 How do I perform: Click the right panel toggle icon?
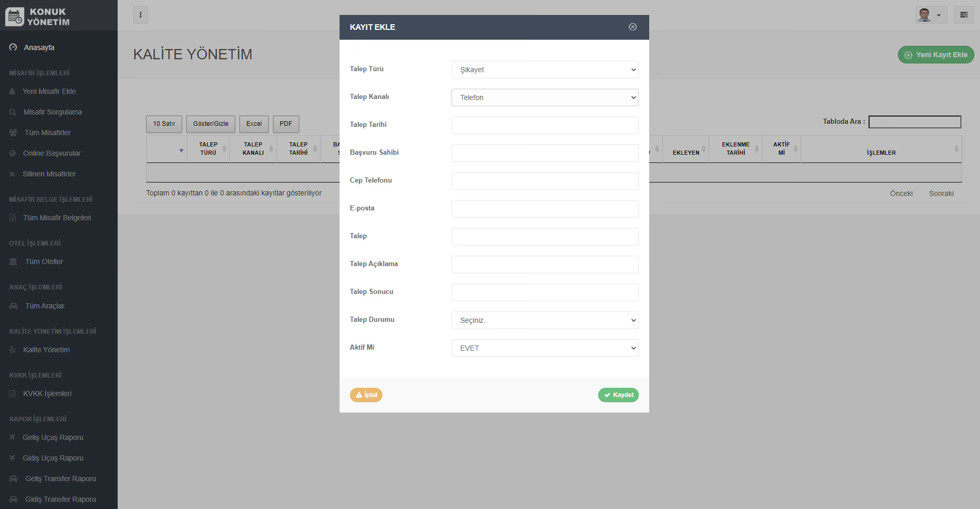(x=963, y=15)
